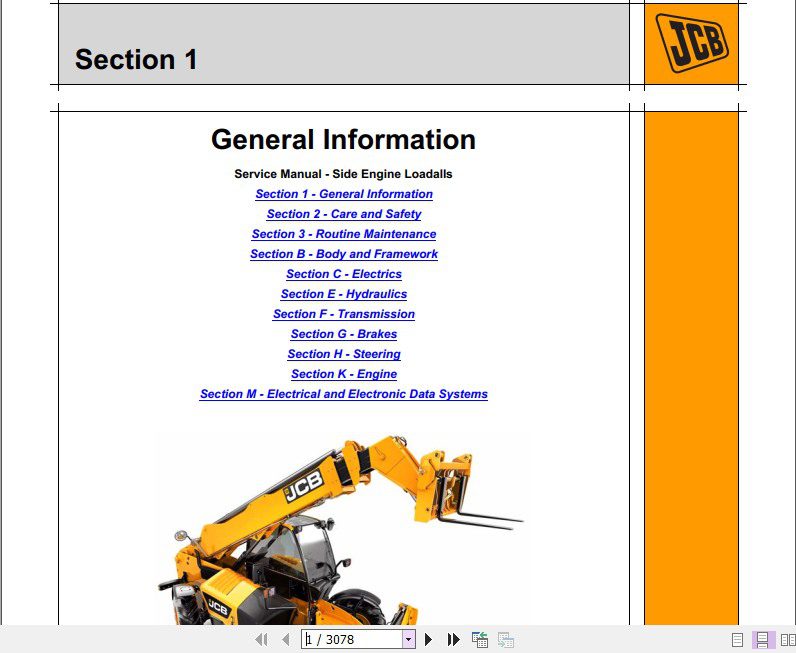The height and width of the screenshot is (653, 796).
Task: Open Section B - Body and Framework link
Action: pyautogui.click(x=344, y=254)
